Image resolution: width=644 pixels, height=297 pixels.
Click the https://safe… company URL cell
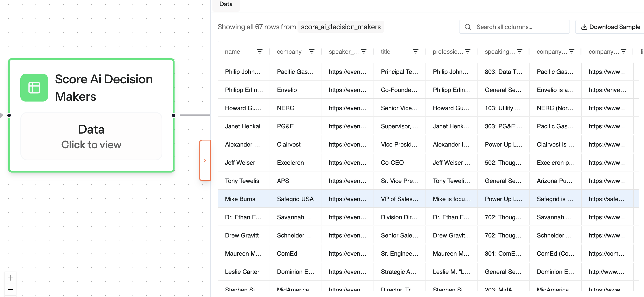click(x=608, y=199)
